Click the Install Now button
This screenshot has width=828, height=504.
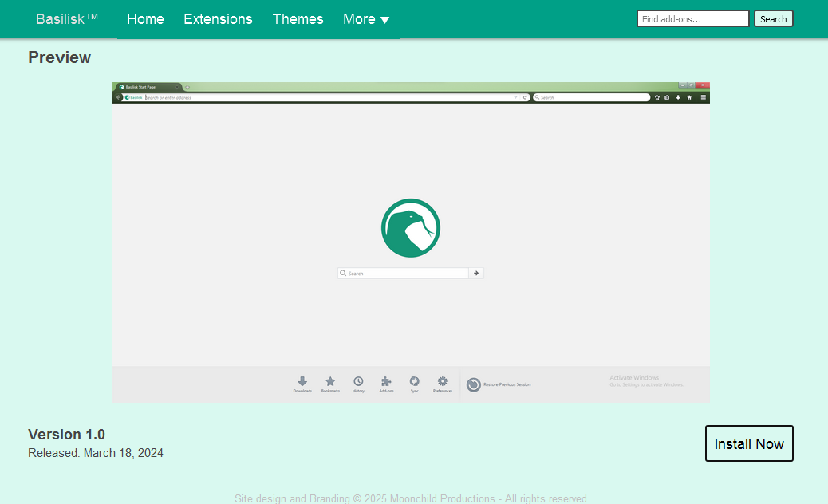click(749, 443)
